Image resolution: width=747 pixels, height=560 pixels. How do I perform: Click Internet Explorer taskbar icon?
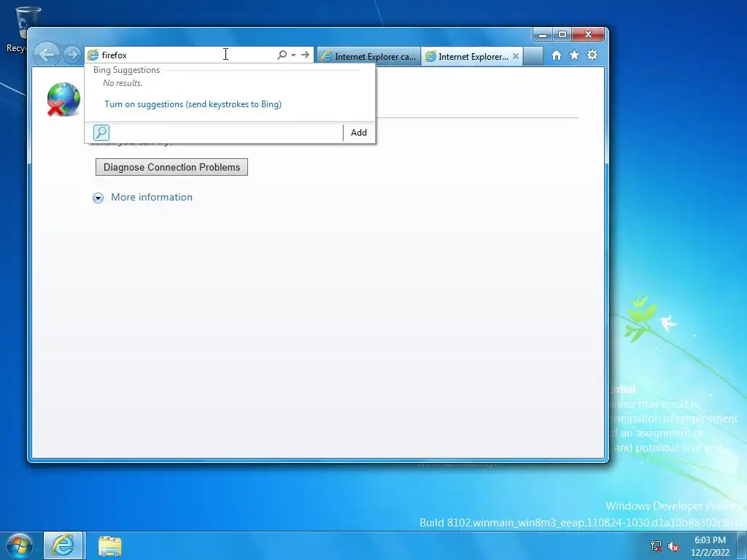(x=63, y=545)
